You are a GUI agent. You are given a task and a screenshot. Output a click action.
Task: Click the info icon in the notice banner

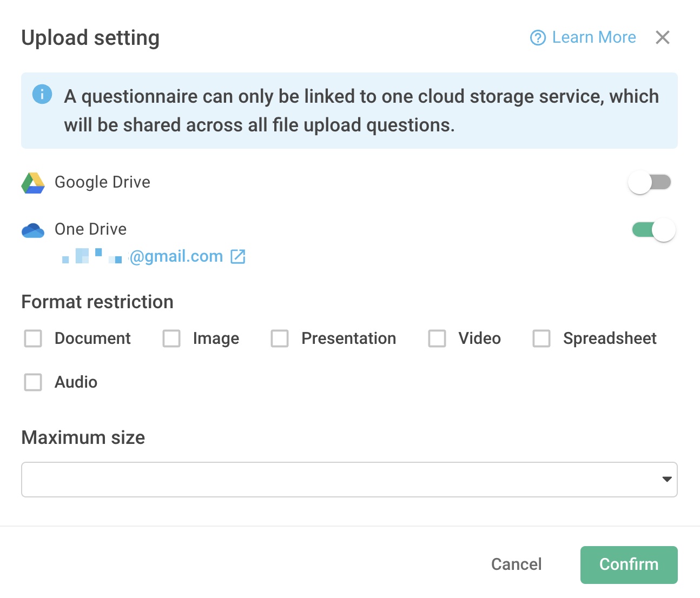click(42, 94)
